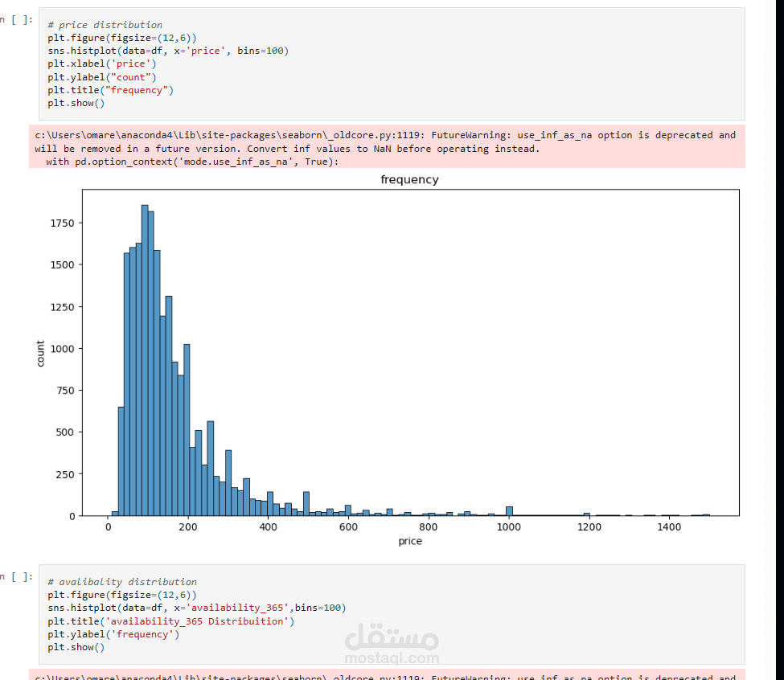Image resolution: width=784 pixels, height=680 pixels.
Task: Click the small histogram bar at price 1000
Action: tap(510, 511)
